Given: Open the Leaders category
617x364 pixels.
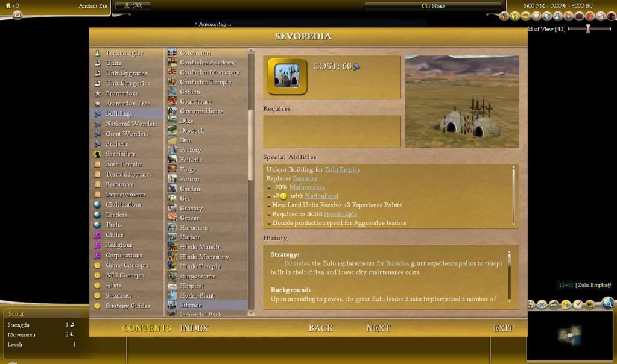Looking at the screenshot, I should pos(116,215).
